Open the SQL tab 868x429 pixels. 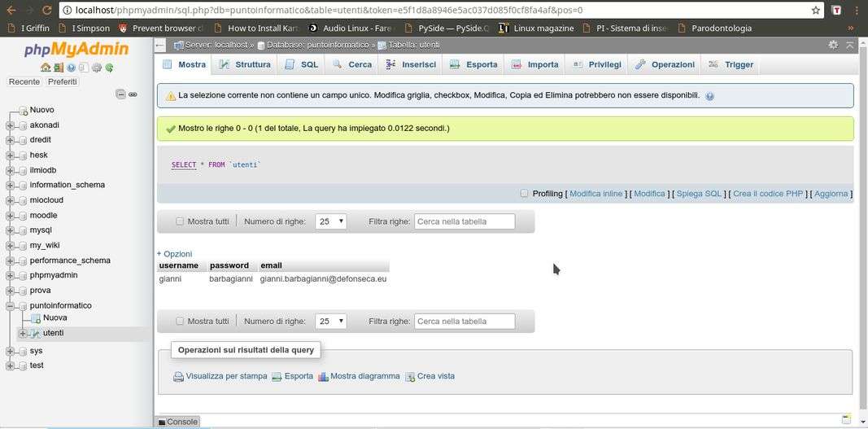301,65
